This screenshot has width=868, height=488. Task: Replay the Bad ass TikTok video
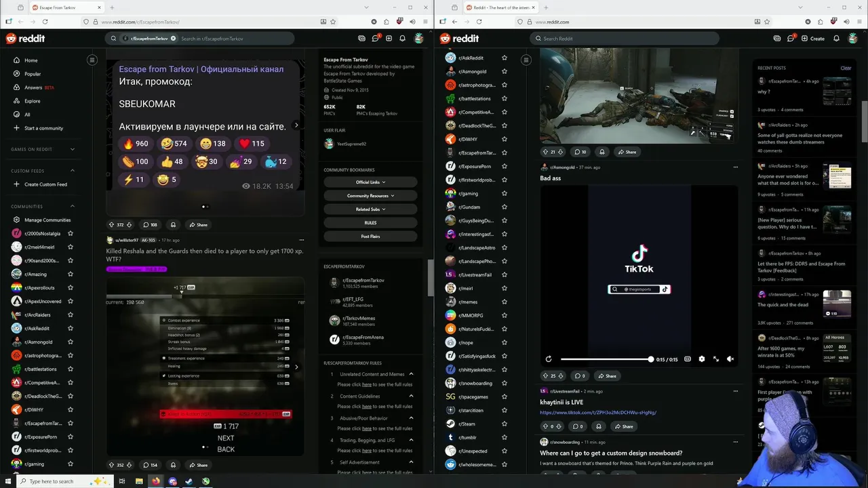(549, 359)
